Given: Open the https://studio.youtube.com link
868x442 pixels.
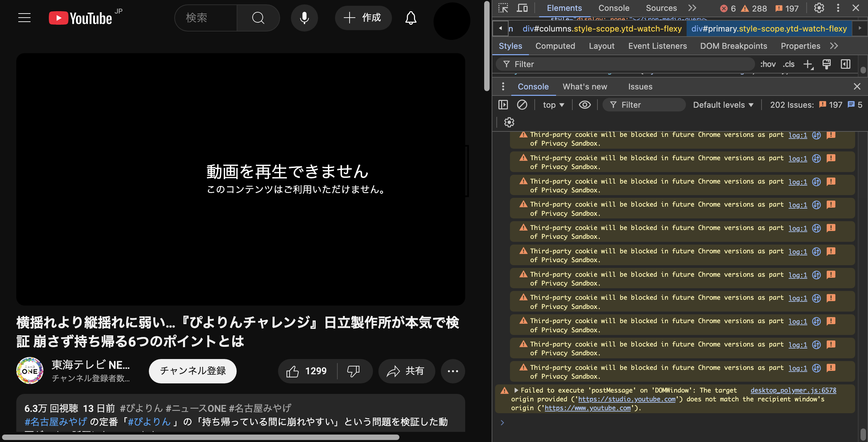Looking at the screenshot, I should click(627, 399).
